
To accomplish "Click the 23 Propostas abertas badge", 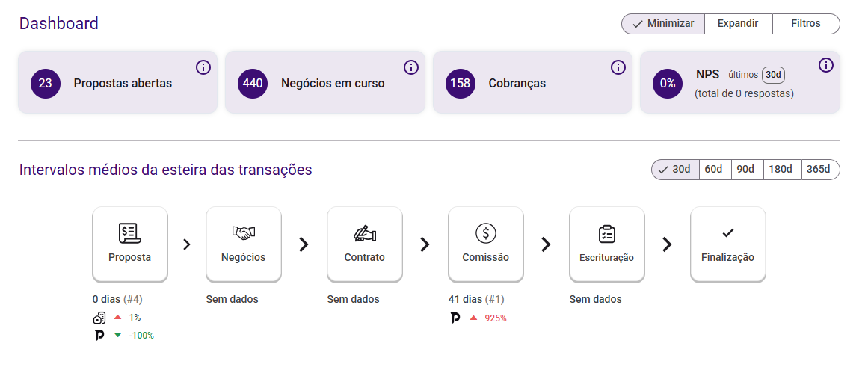I will point(46,83).
